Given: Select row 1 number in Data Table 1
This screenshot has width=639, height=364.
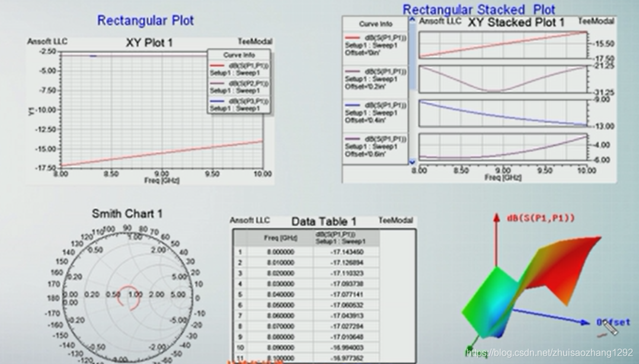Looking at the screenshot, I should point(240,252).
